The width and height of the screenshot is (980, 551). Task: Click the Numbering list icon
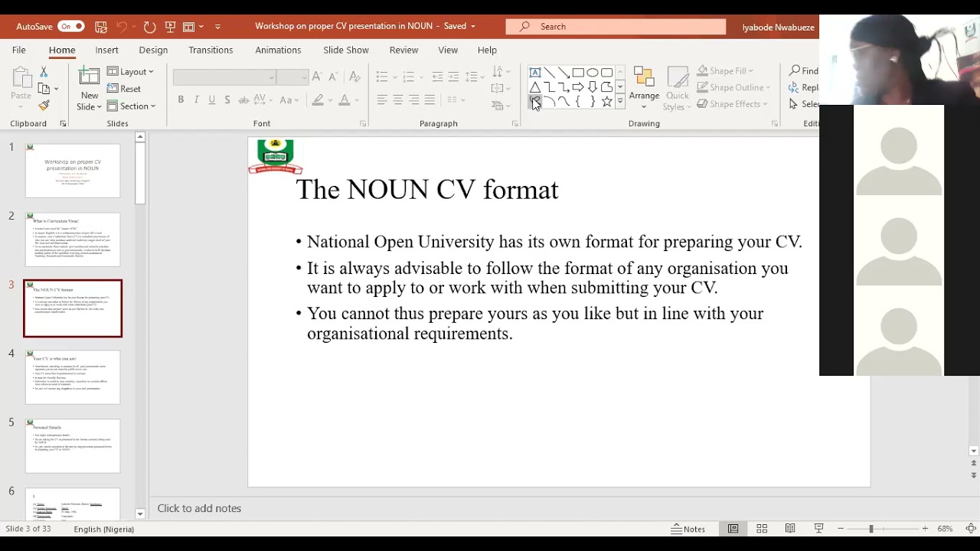pos(408,77)
